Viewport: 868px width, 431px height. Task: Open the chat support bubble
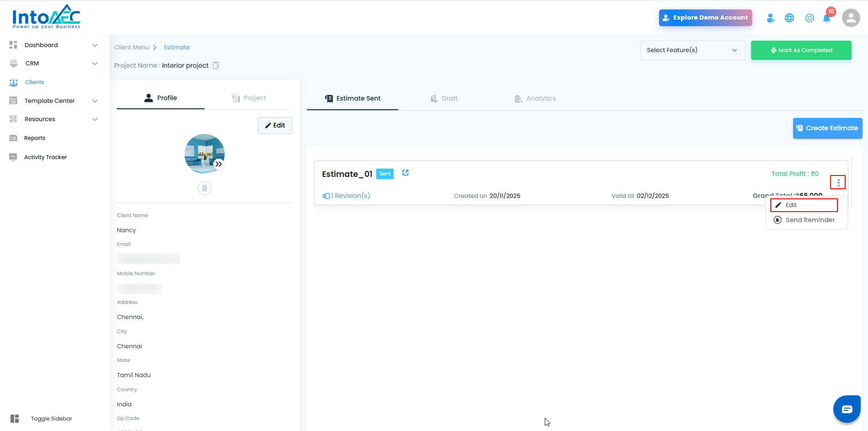pyautogui.click(x=847, y=409)
